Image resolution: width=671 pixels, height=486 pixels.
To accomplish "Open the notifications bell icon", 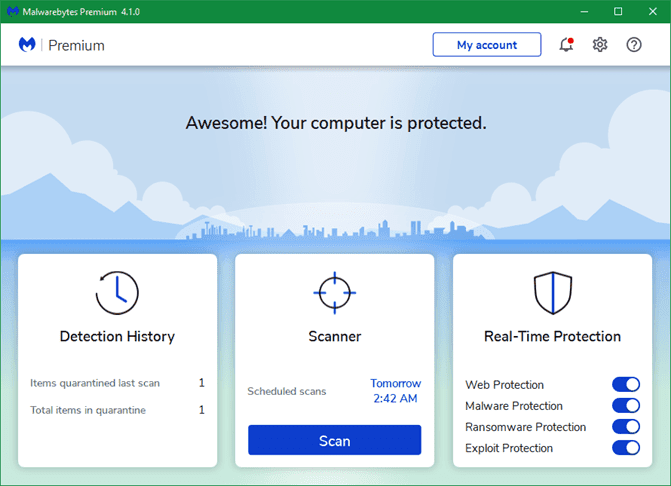I will (x=566, y=44).
